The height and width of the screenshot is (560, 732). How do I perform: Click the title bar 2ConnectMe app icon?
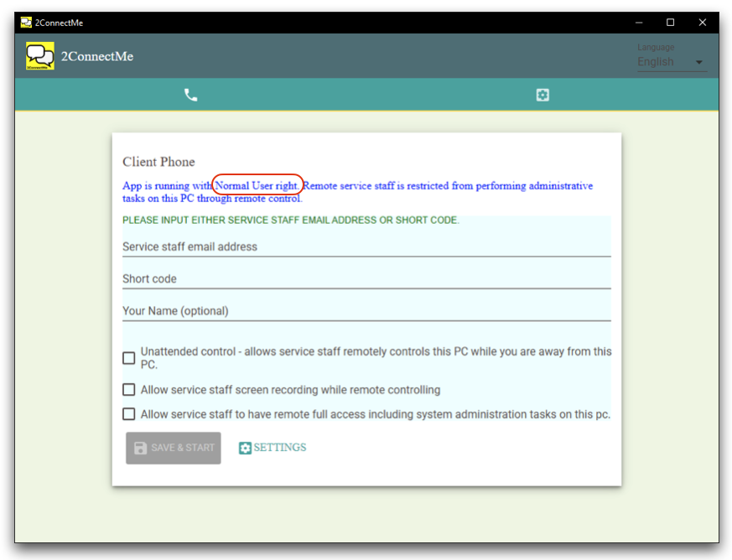click(x=26, y=23)
